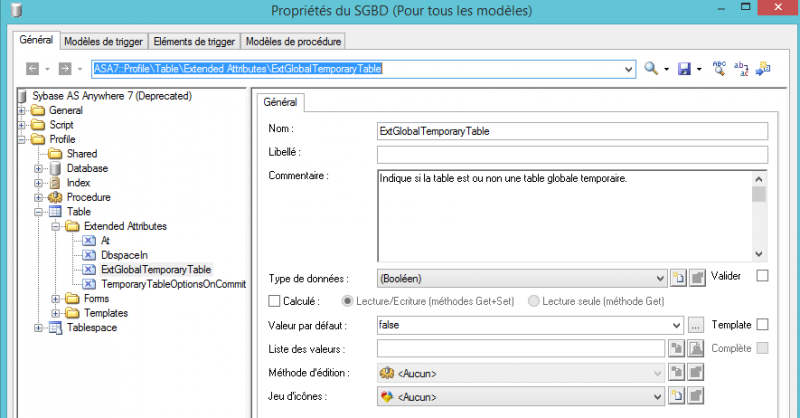
Task: Tick the Calculé checkbox
Action: (x=274, y=301)
